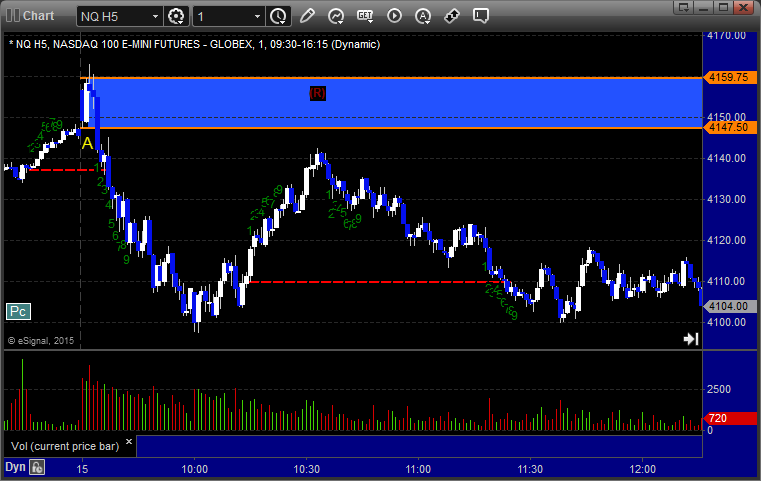The height and width of the screenshot is (481, 761).
Task: Click the symbol settings gear icon
Action: pyautogui.click(x=176, y=17)
